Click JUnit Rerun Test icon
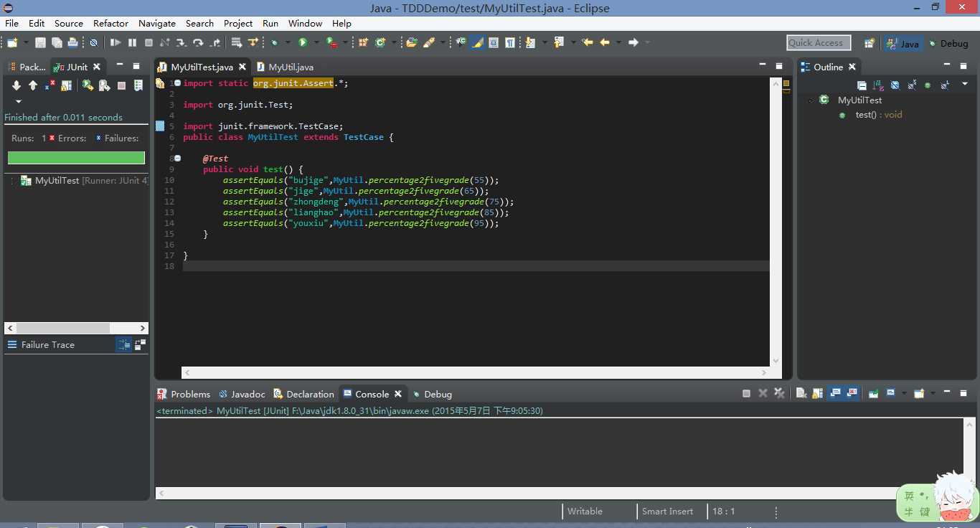The width and height of the screenshot is (980, 528). tap(88, 85)
